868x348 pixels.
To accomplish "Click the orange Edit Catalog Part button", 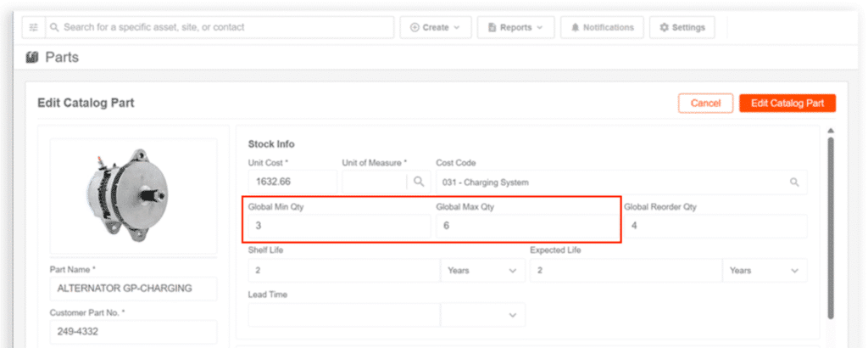I will pyautogui.click(x=787, y=103).
